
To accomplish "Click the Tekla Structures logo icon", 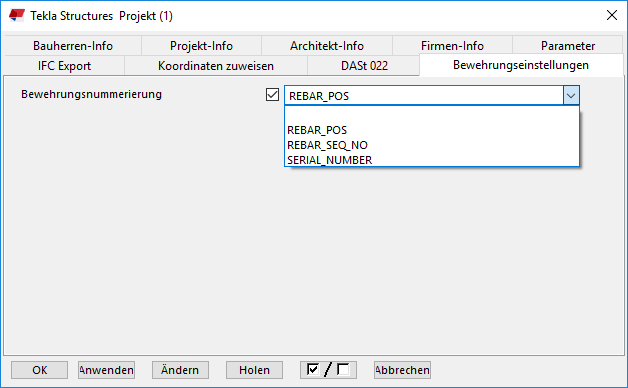I will 17,15.
